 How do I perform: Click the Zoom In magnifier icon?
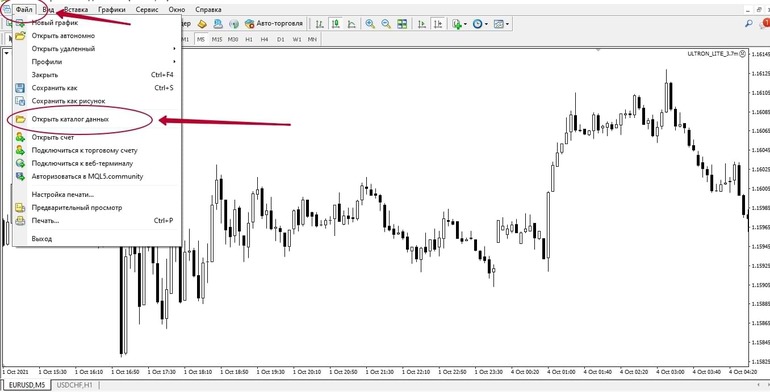(370, 23)
